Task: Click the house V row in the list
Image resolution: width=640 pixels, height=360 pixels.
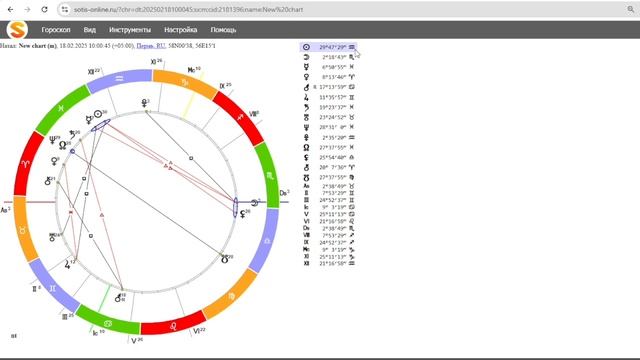Action: point(329,214)
